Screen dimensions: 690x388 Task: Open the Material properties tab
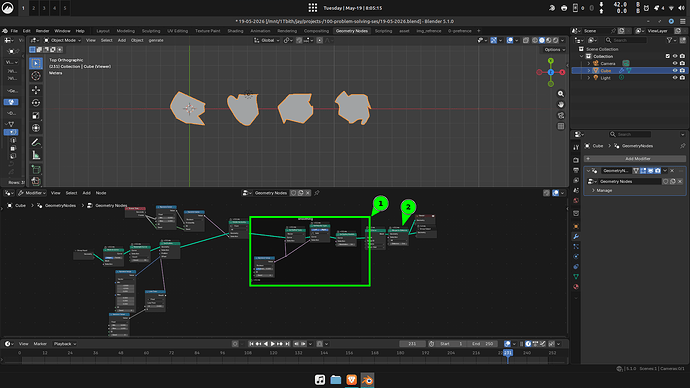click(x=576, y=287)
